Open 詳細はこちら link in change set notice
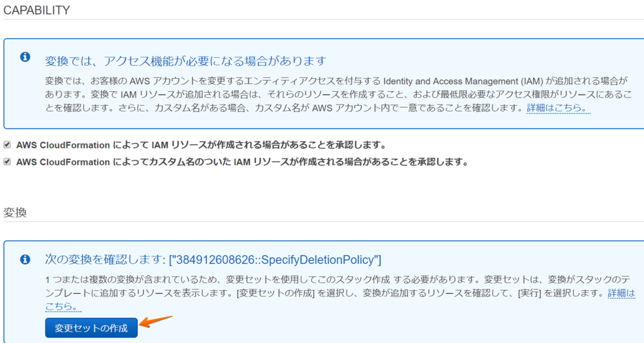644x343 pixels. pyautogui.click(x=621, y=294)
